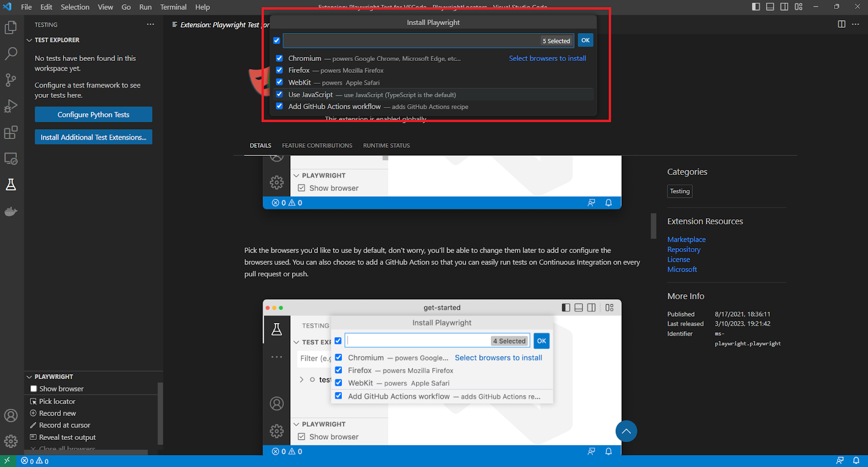Open the Remote Explorer view
The image size is (868, 467).
[11, 159]
